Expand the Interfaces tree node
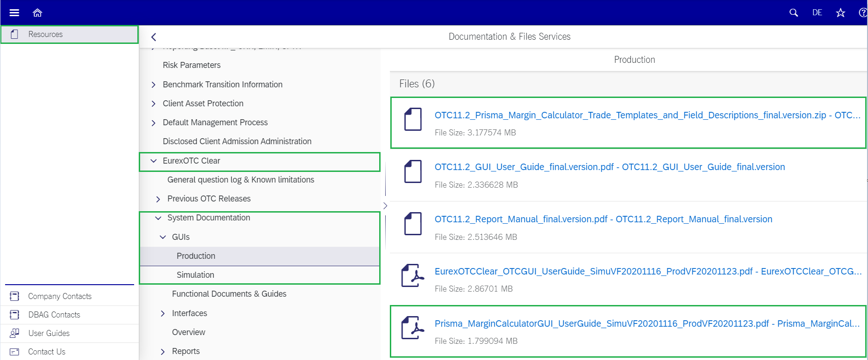This screenshot has height=360, width=868. (163, 313)
